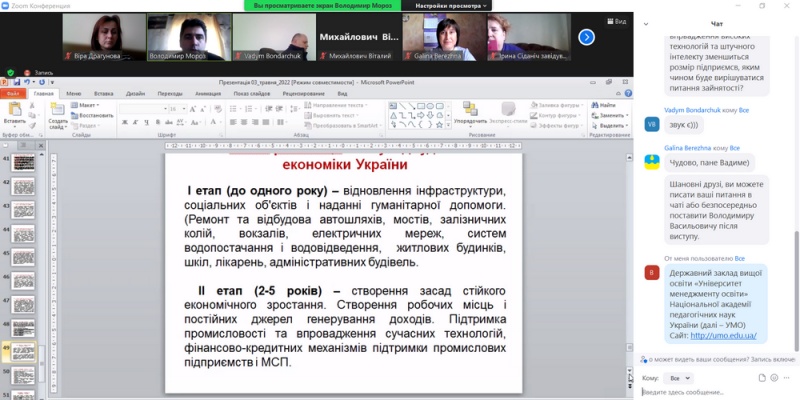Click the three-dots more options in chat
This screenshot has height=400, width=800.
click(787, 378)
